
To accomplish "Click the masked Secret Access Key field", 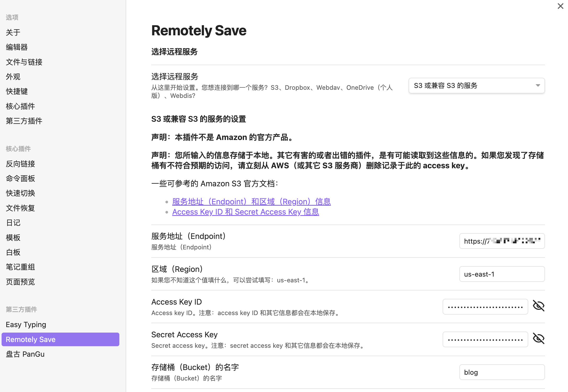I will tap(485, 339).
